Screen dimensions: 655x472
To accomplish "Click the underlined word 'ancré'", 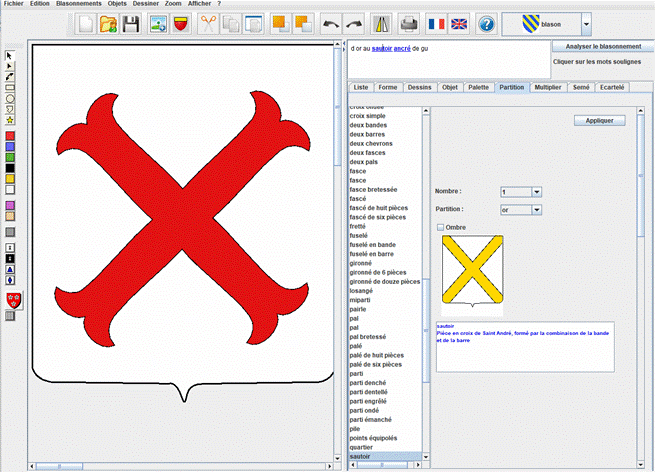I will click(402, 48).
